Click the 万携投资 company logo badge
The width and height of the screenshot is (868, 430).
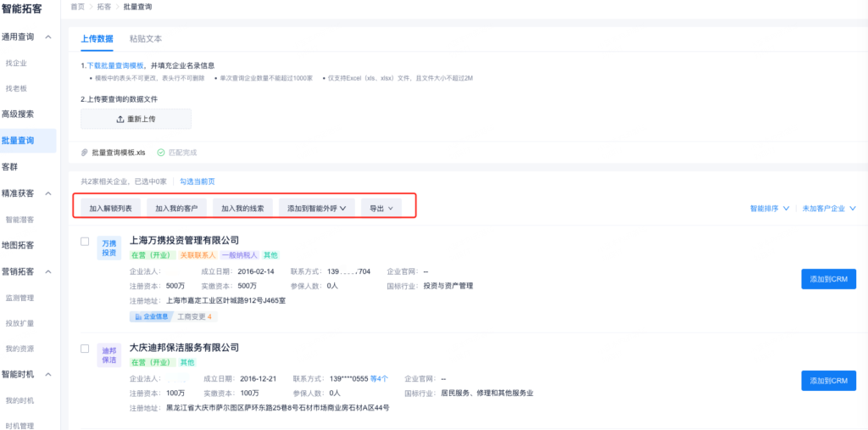coord(110,248)
